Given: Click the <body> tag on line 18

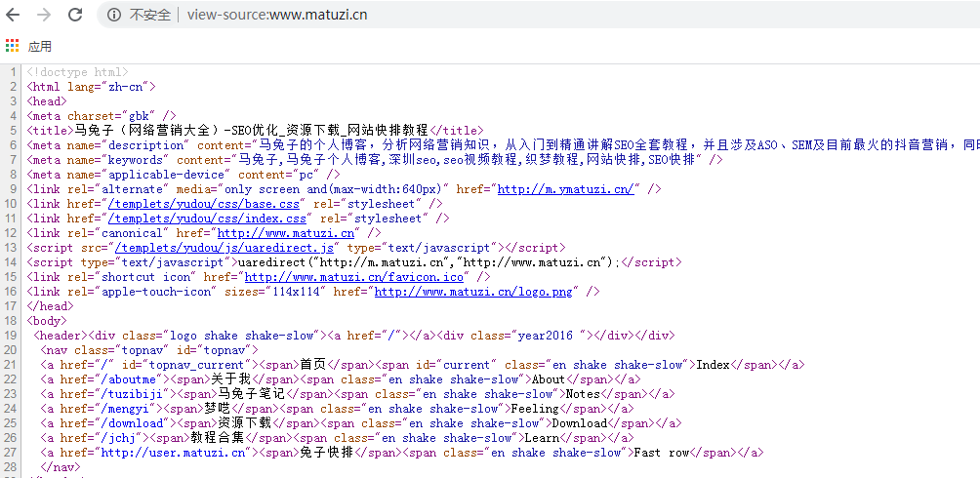Looking at the screenshot, I should pos(47,321).
